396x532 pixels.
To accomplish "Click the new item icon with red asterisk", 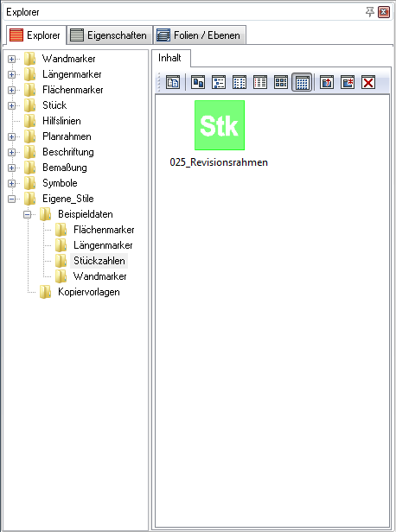I will 348,82.
